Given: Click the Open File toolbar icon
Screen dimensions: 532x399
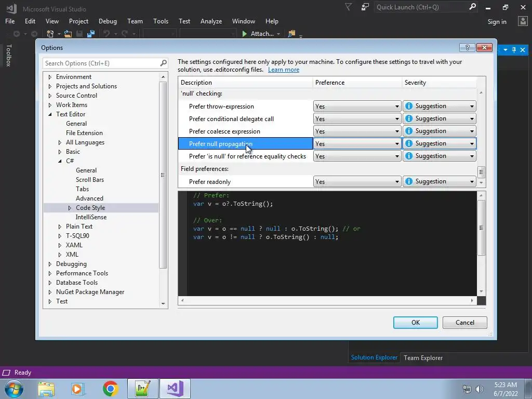Looking at the screenshot, I should (x=68, y=34).
